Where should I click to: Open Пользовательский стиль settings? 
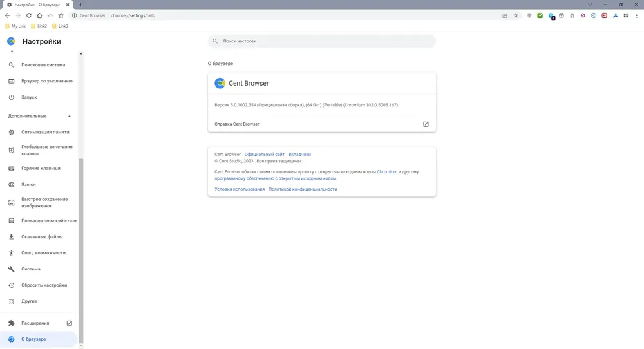tap(39, 220)
